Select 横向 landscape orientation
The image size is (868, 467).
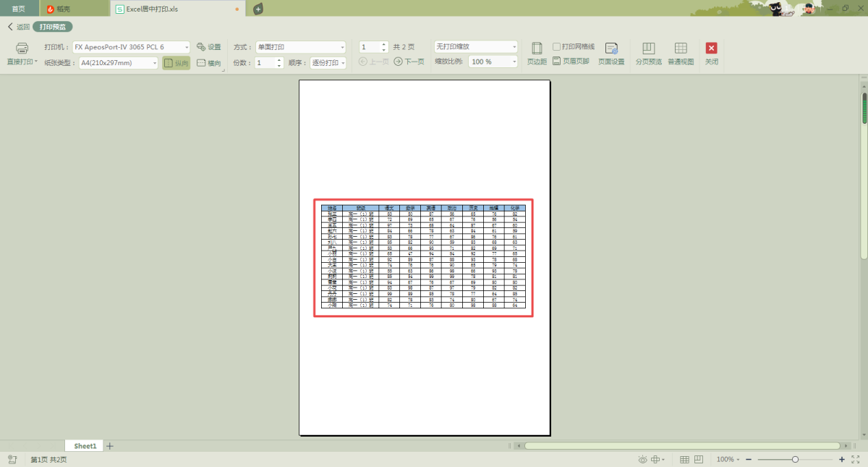tap(209, 63)
